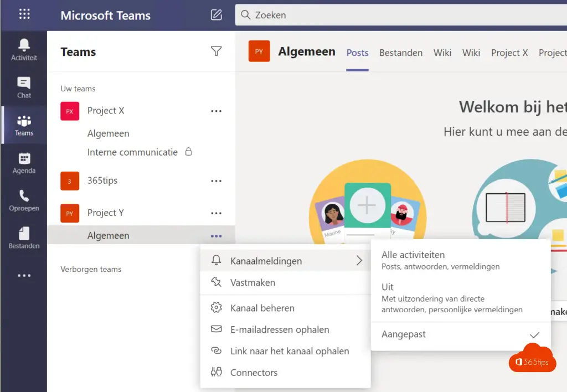The width and height of the screenshot is (567, 392).
Task: Choose Vastmaken to pin the channel
Action: (x=286, y=282)
